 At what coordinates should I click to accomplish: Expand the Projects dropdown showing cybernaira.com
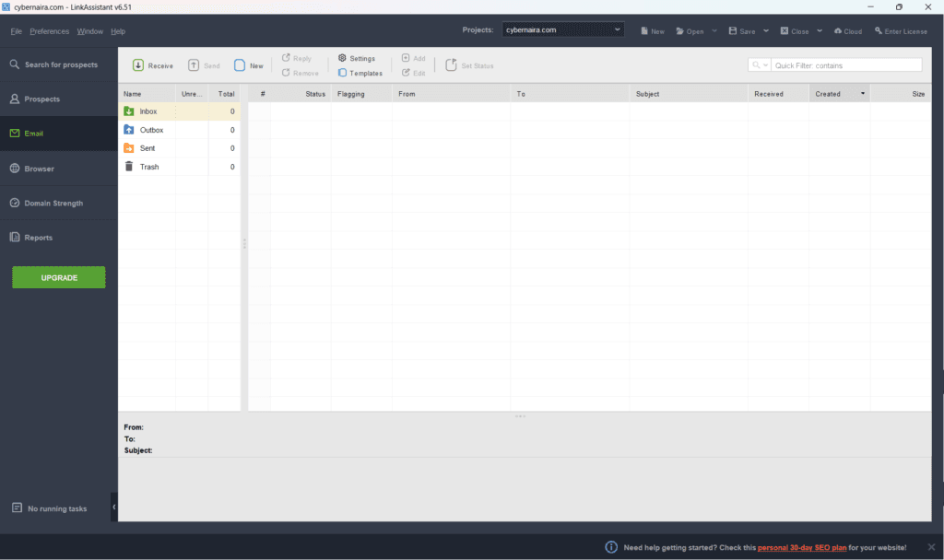click(x=563, y=29)
